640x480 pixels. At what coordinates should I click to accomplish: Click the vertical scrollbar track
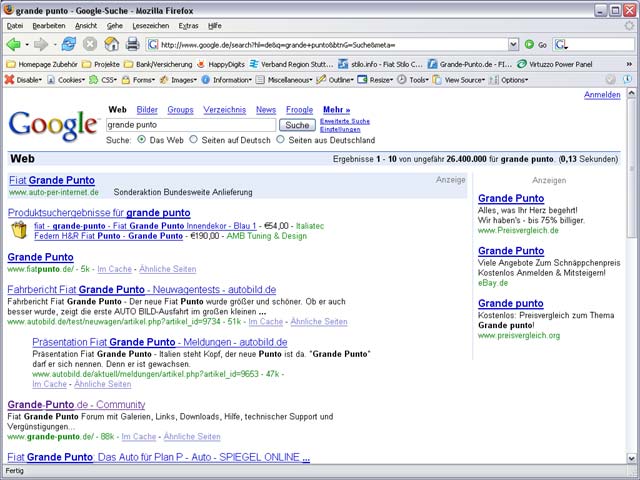point(631,350)
